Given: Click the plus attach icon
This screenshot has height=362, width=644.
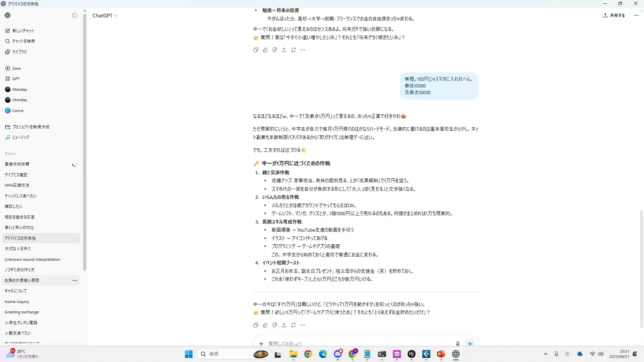Looking at the screenshot, I should (x=261, y=344).
